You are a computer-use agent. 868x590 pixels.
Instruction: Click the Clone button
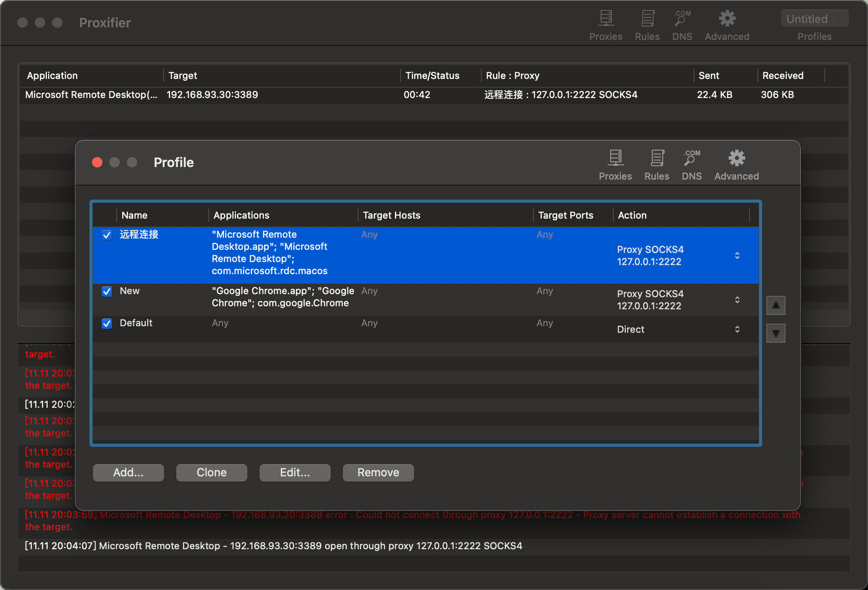(212, 472)
